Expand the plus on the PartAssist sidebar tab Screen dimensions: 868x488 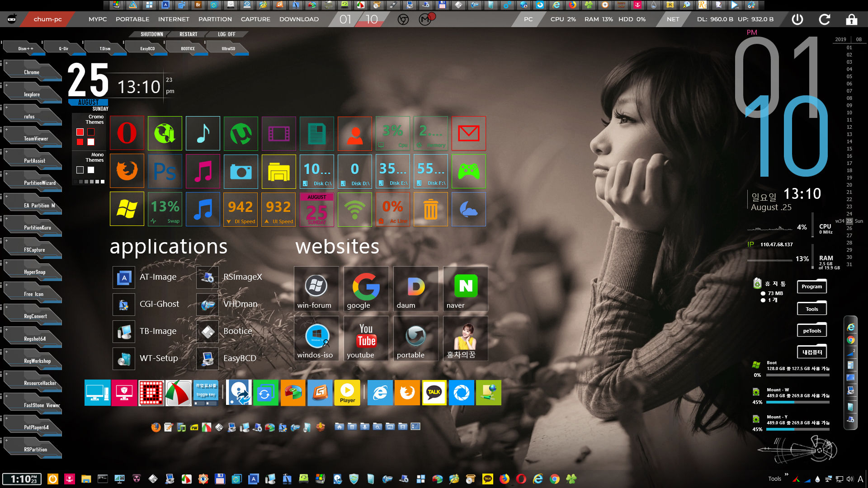pyautogui.click(x=6, y=151)
